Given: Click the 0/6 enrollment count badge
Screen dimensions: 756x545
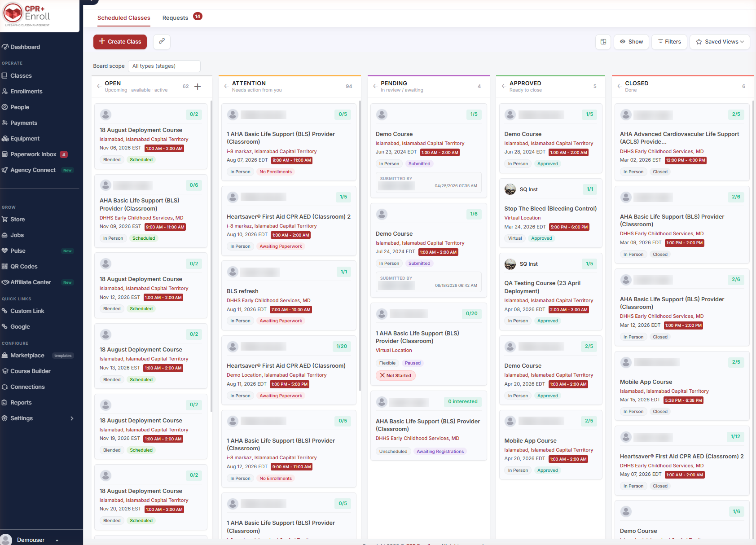Looking at the screenshot, I should [194, 185].
